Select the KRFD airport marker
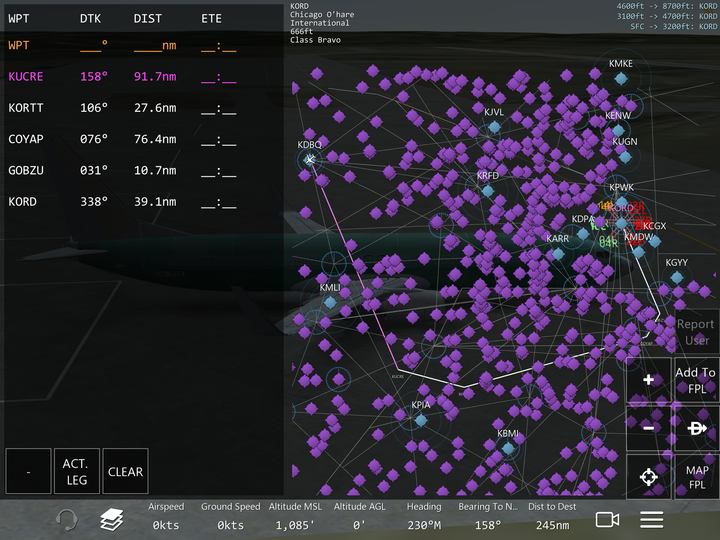720x540 pixels. (488, 191)
